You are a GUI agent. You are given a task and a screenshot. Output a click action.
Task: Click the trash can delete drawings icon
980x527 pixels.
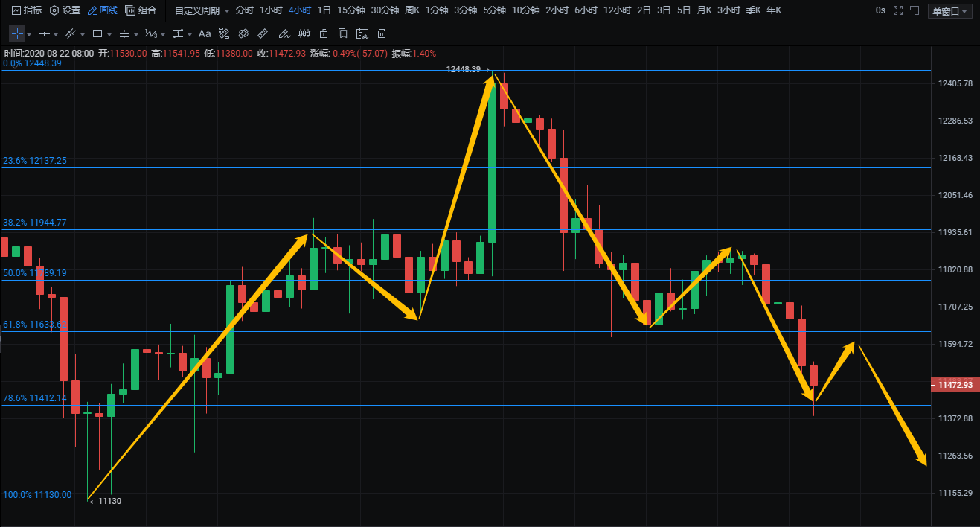point(382,33)
